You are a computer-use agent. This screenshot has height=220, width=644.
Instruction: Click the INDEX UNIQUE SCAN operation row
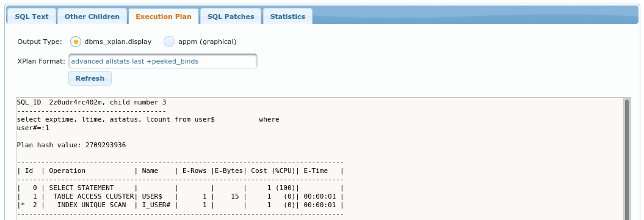point(180,205)
